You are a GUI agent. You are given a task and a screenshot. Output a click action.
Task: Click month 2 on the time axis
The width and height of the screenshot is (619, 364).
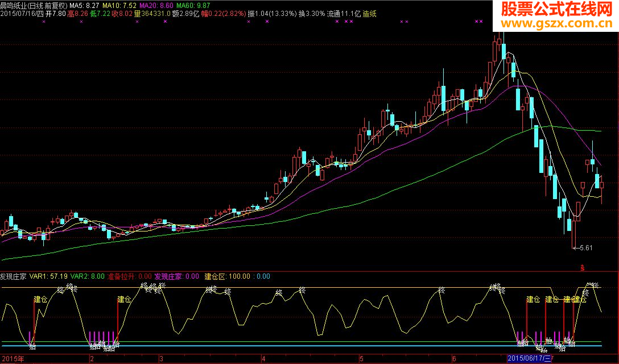pos(92,359)
